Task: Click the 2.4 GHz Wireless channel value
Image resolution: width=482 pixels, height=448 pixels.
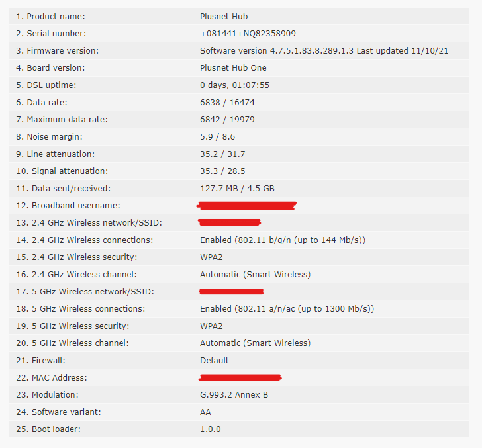Action: (255, 274)
